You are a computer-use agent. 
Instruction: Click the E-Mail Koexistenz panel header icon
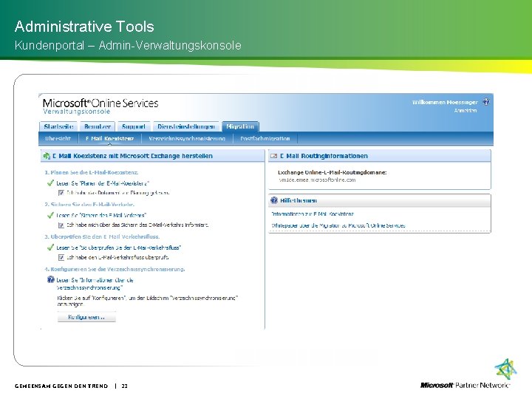(47, 156)
